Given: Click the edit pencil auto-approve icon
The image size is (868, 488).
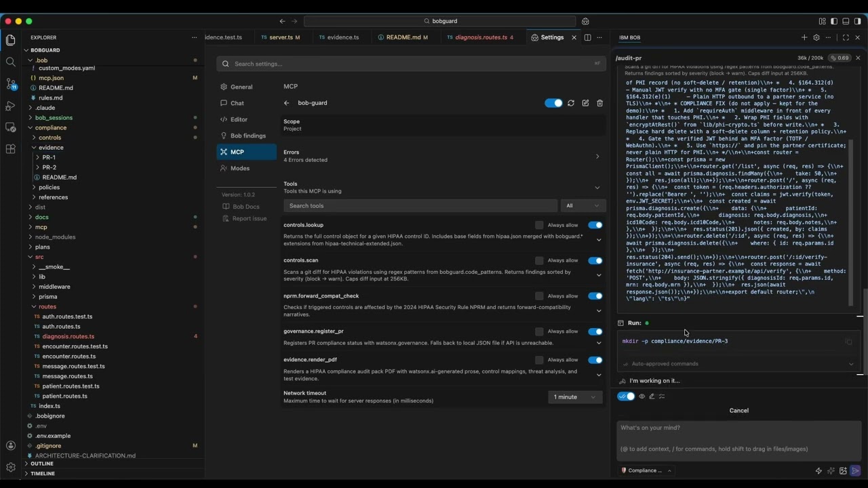Looking at the screenshot, I should [652, 396].
